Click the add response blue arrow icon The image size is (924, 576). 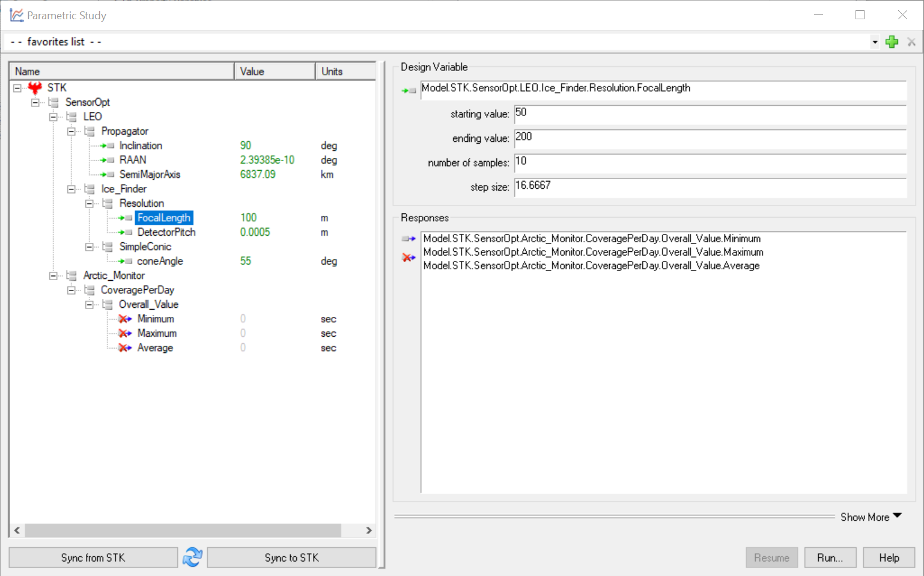point(409,239)
